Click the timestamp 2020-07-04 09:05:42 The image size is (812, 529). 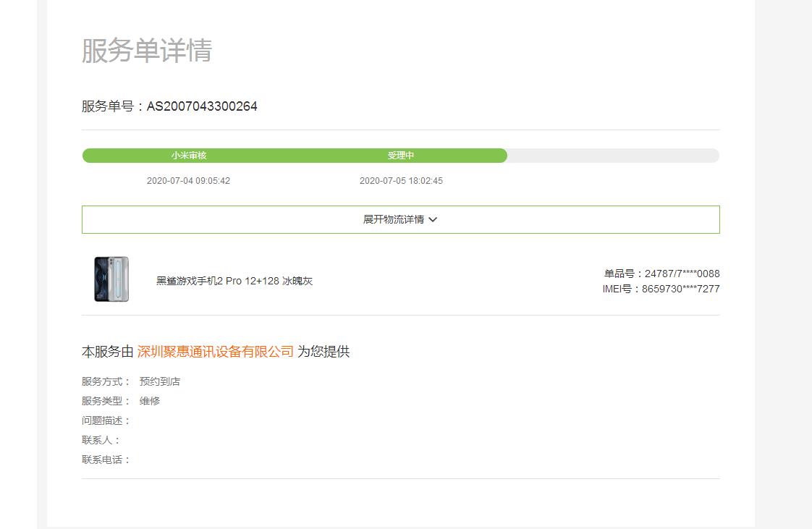pos(188,181)
